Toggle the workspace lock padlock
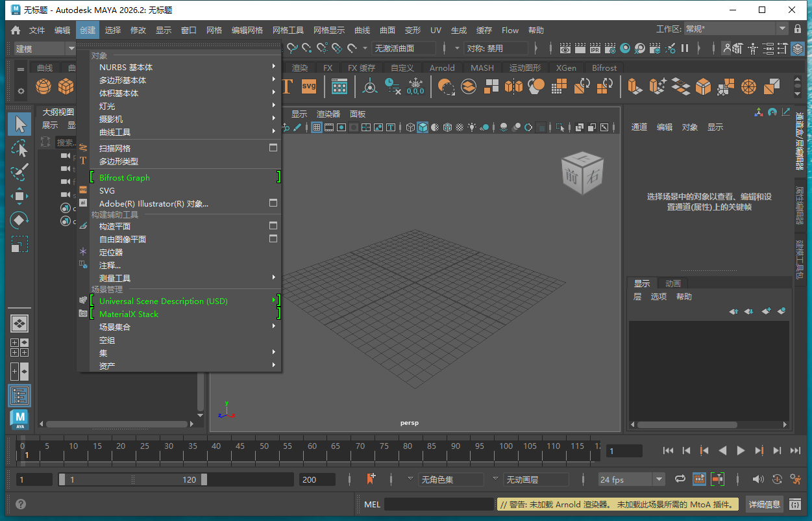This screenshot has height=521, width=812. coord(797,30)
